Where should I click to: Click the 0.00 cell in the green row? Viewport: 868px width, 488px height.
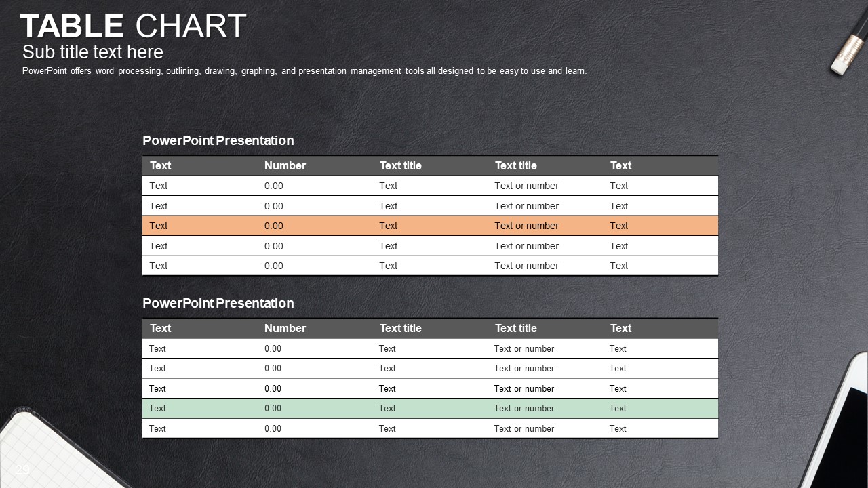tap(273, 408)
